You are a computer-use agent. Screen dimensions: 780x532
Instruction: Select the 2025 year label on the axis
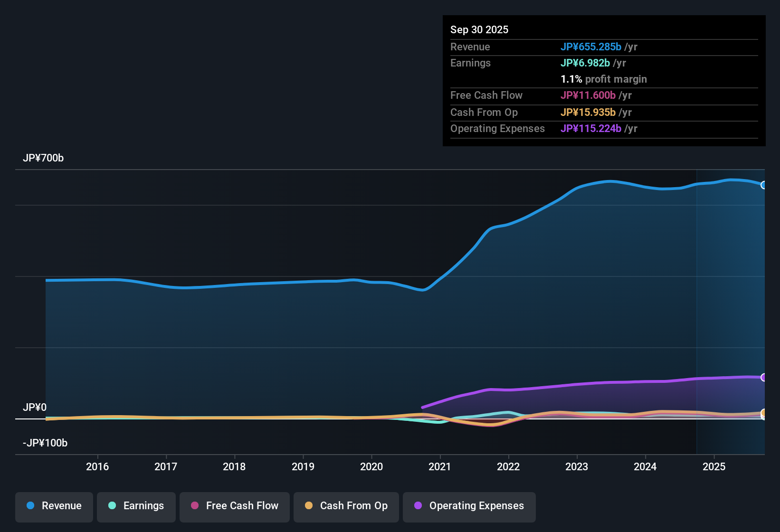point(714,467)
